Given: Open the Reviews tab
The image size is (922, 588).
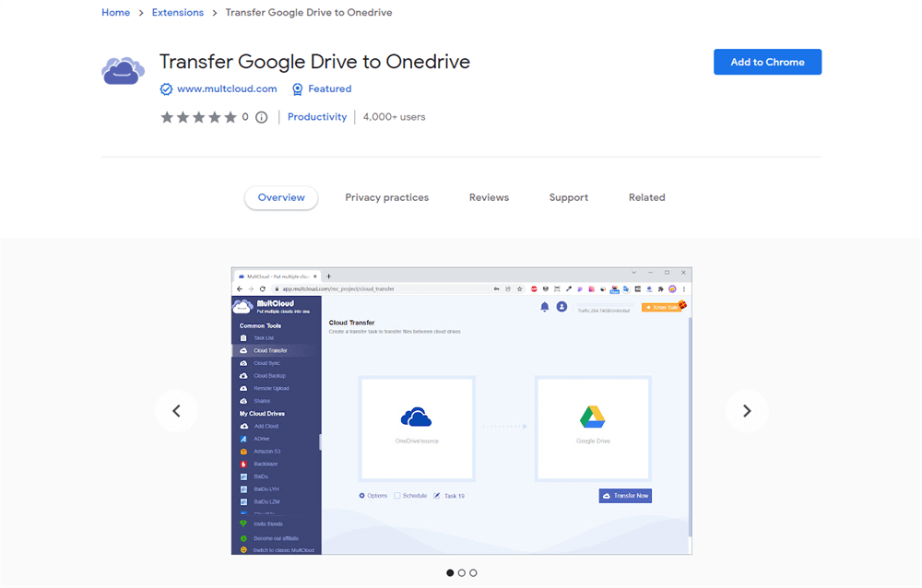Looking at the screenshot, I should pyautogui.click(x=489, y=197).
